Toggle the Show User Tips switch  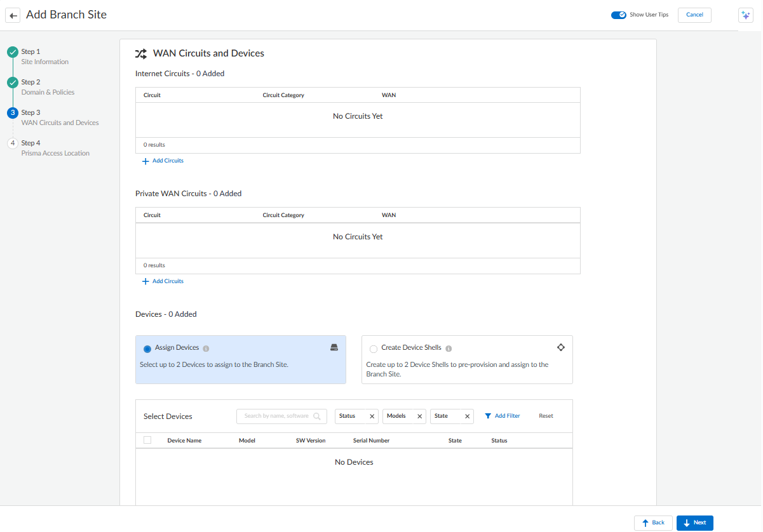tap(618, 15)
